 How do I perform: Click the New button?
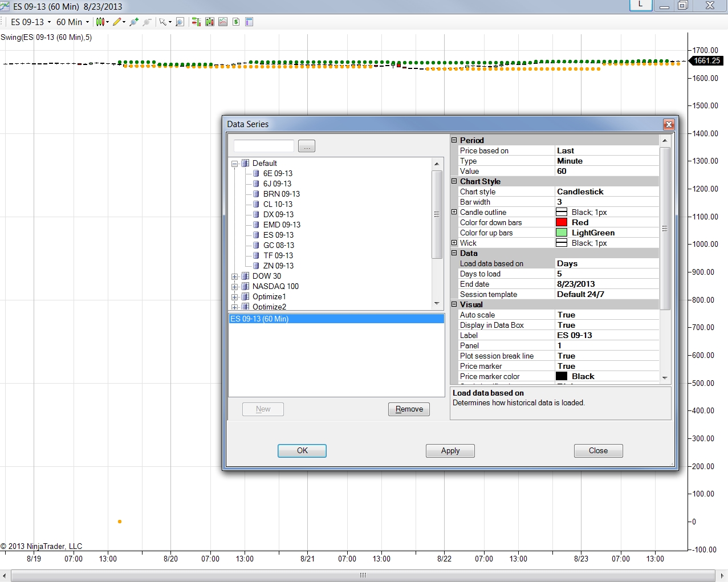pyautogui.click(x=263, y=409)
